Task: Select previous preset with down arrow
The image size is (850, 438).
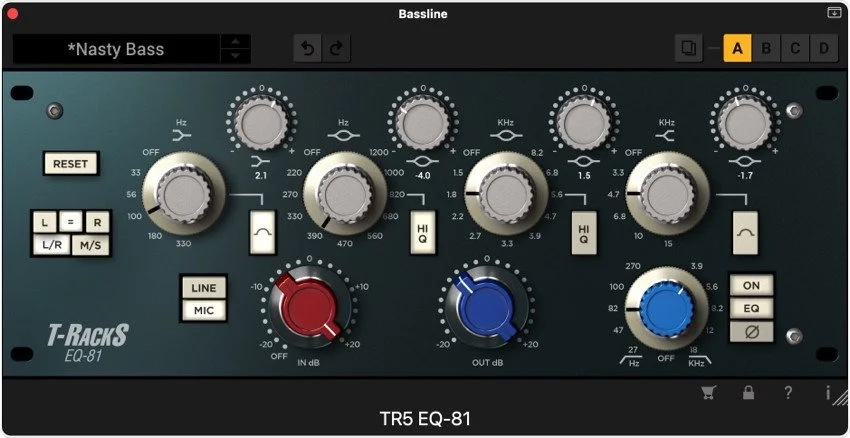Action: 235,56
